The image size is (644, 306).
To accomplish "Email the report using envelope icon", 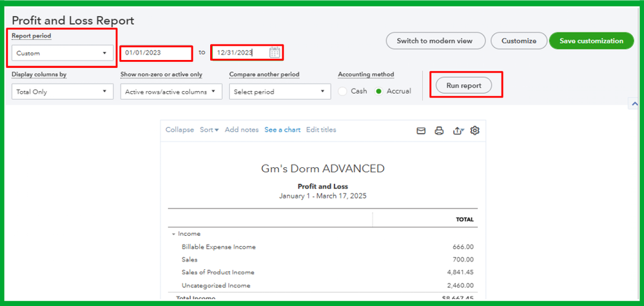I will pos(421,131).
